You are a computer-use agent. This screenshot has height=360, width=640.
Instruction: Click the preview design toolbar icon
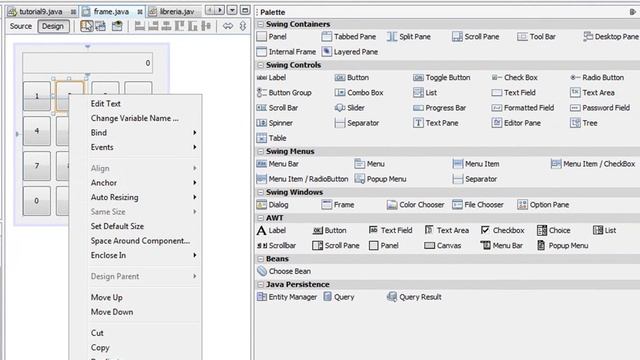[x=117, y=26]
